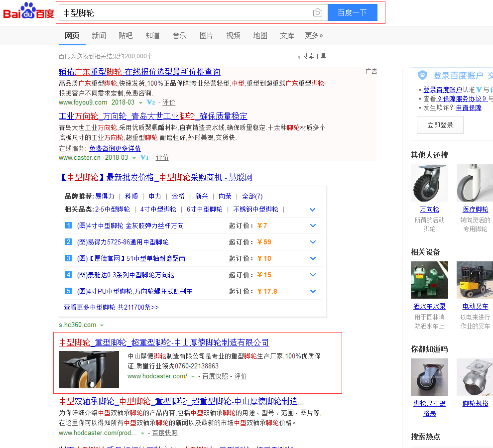The width and height of the screenshot is (493, 448).
Task: Open dropdown arrow next to s.hc360.com
Action: [102, 325]
